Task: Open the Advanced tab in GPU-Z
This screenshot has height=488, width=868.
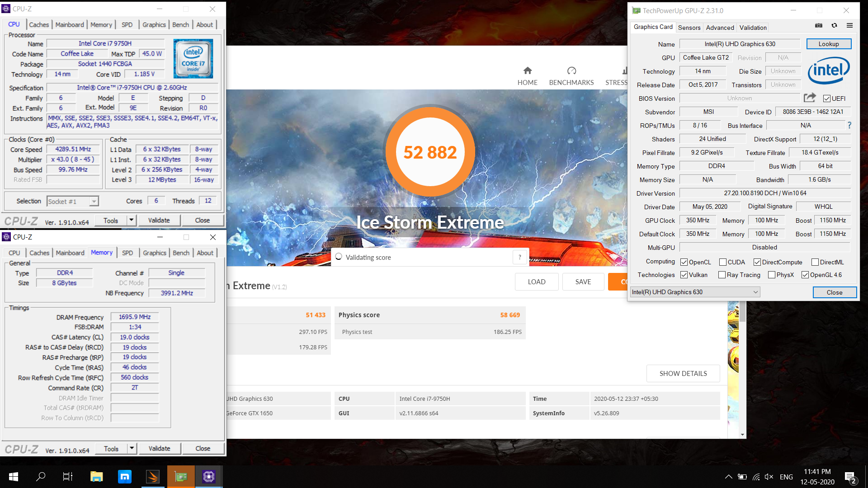Action: pos(720,28)
